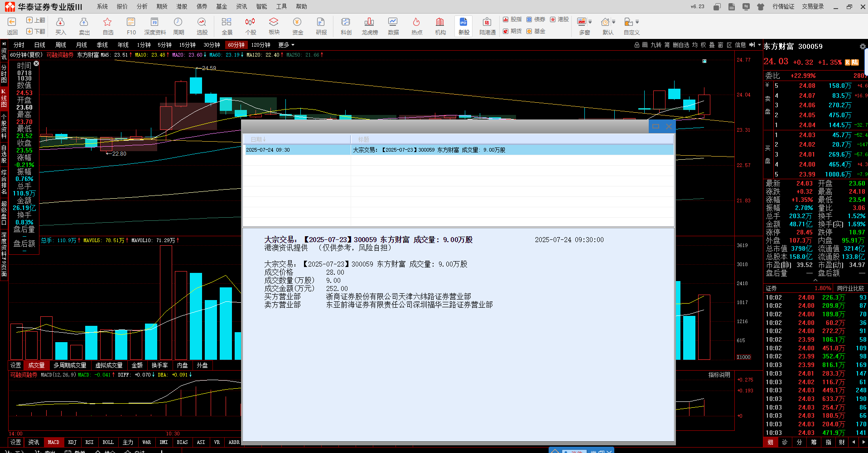Open 指标说明 indicator description
868x453 pixels.
tap(719, 375)
